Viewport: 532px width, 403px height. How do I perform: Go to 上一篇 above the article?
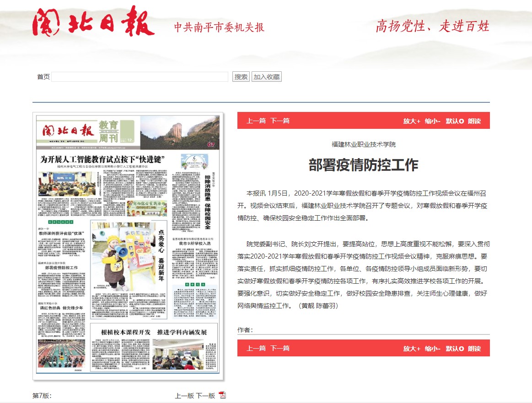(256, 121)
